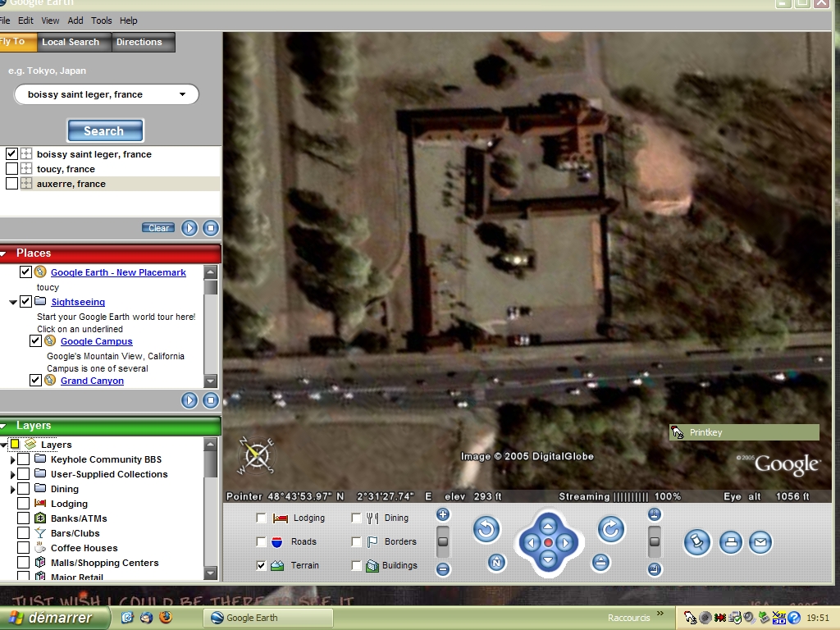840x630 pixels.
Task: Click the Bars/Clubs cocktail glass icon
Action: coord(40,533)
